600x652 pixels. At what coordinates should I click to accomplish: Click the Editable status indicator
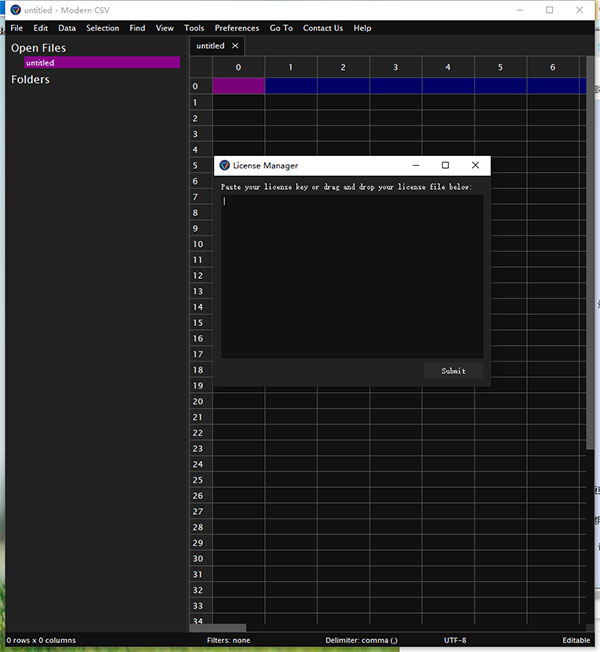pyautogui.click(x=576, y=640)
